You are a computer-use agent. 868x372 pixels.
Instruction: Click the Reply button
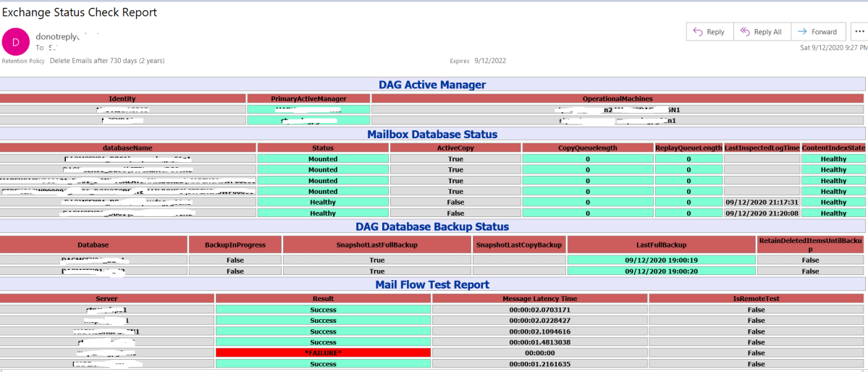[709, 32]
